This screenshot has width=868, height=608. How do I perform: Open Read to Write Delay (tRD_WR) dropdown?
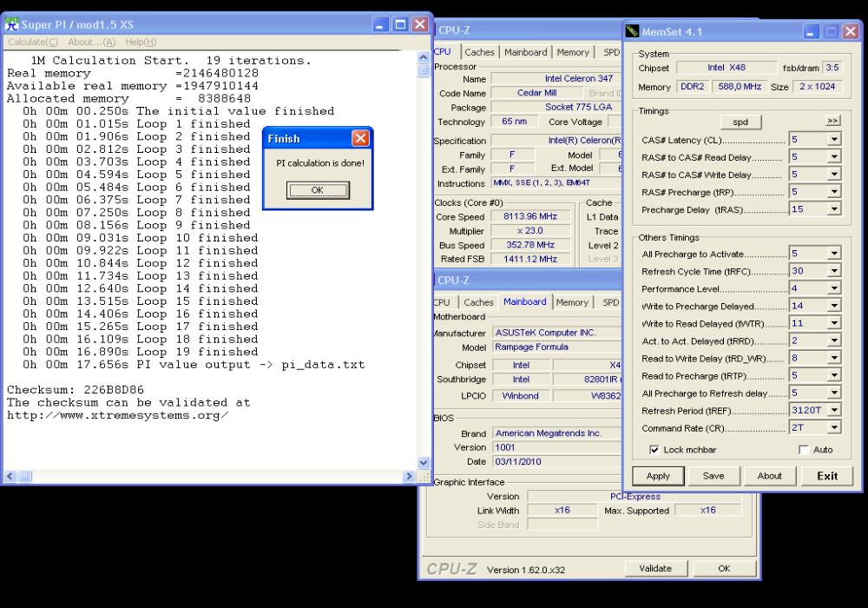834,358
